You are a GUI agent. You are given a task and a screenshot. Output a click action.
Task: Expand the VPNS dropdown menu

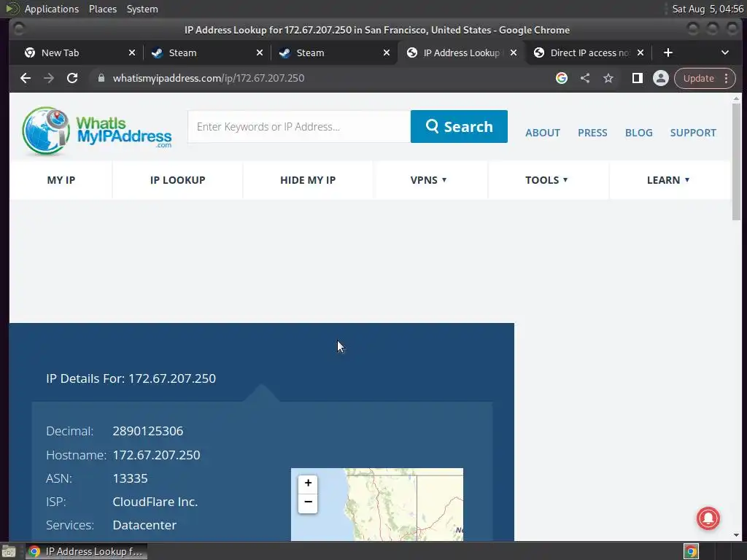[x=428, y=180]
